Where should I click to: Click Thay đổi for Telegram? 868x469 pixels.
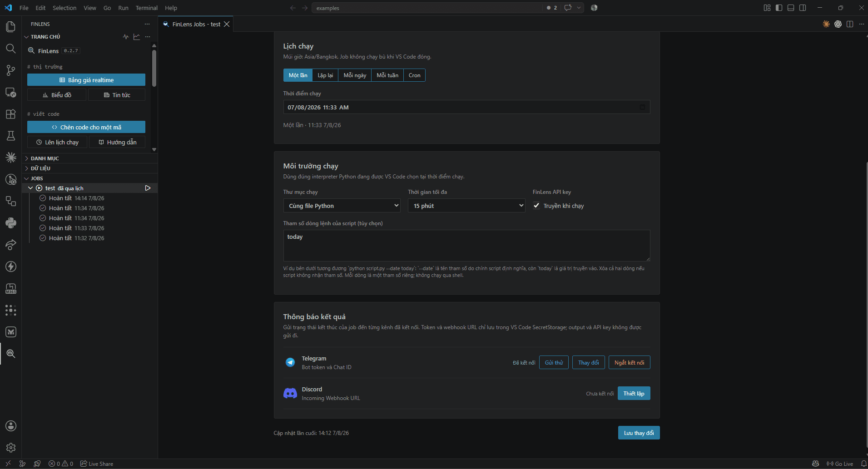tap(588, 362)
